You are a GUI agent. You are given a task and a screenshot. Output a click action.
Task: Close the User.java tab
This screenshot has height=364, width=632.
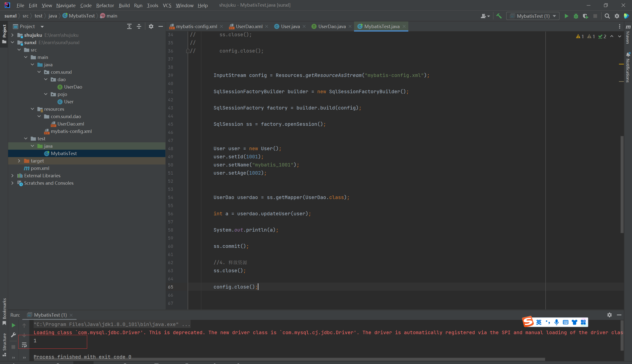(304, 26)
